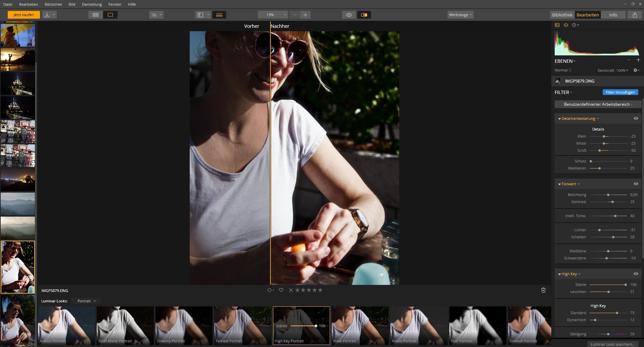
Task: Rate image with fifth star
Action: click(320, 290)
